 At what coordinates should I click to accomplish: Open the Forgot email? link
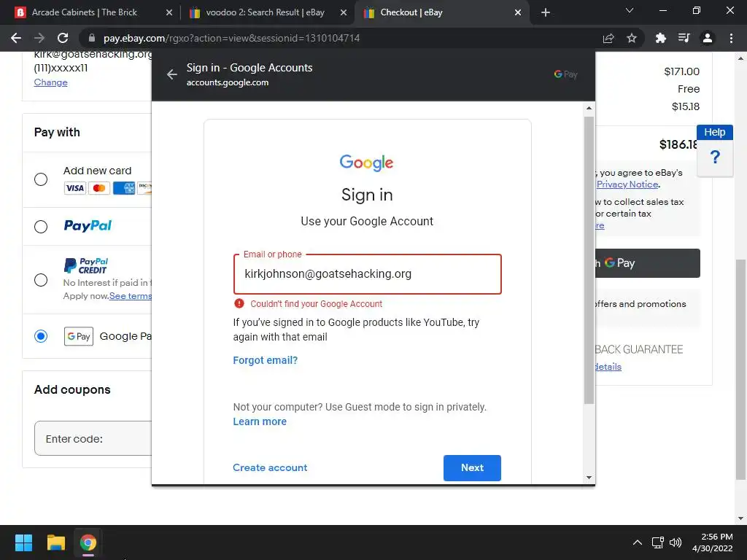[x=266, y=360]
